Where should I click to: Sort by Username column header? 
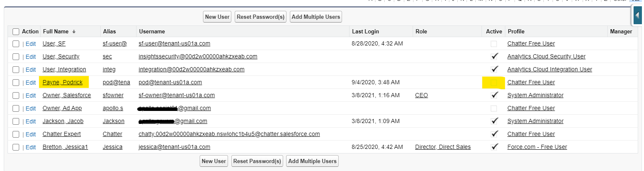152,32
